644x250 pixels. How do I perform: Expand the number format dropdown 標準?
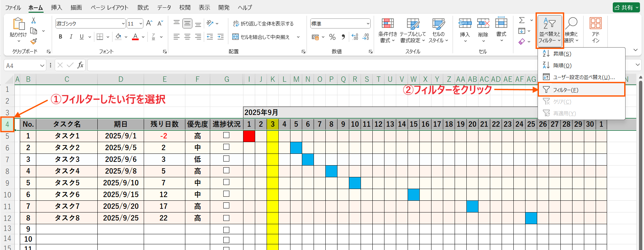(x=368, y=23)
